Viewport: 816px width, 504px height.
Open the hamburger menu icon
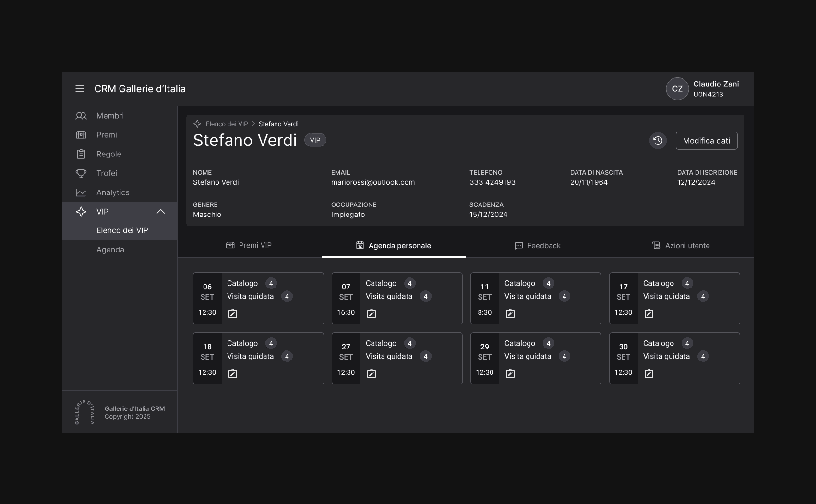80,89
